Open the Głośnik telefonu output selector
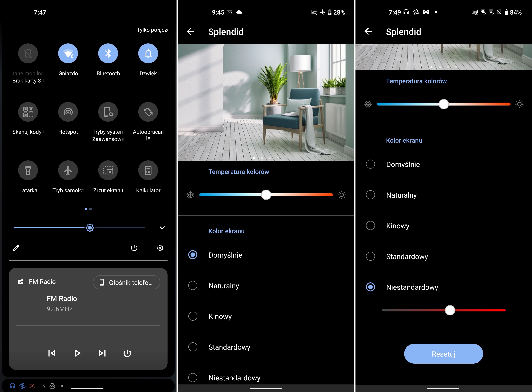The width and height of the screenshot is (532, 392). tap(127, 282)
